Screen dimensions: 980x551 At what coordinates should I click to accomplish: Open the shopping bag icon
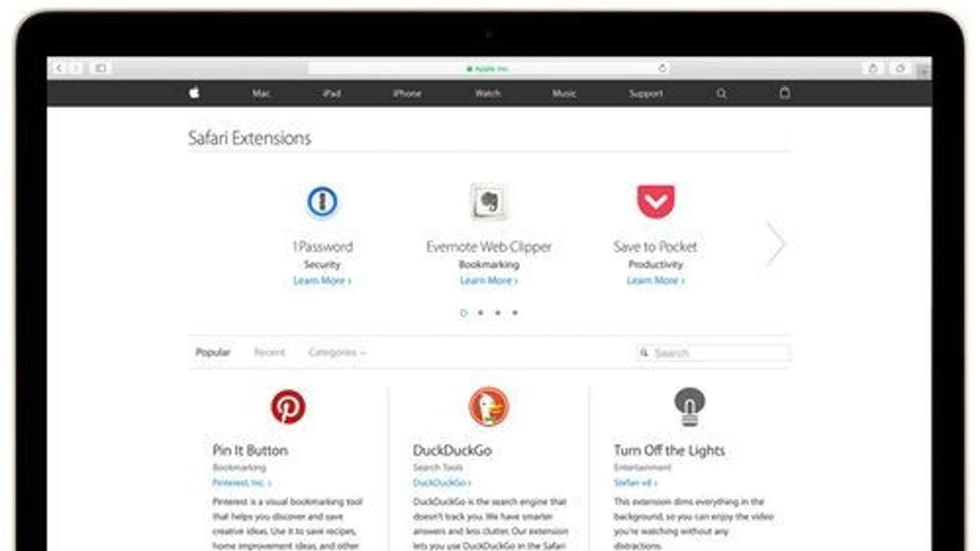pyautogui.click(x=784, y=93)
